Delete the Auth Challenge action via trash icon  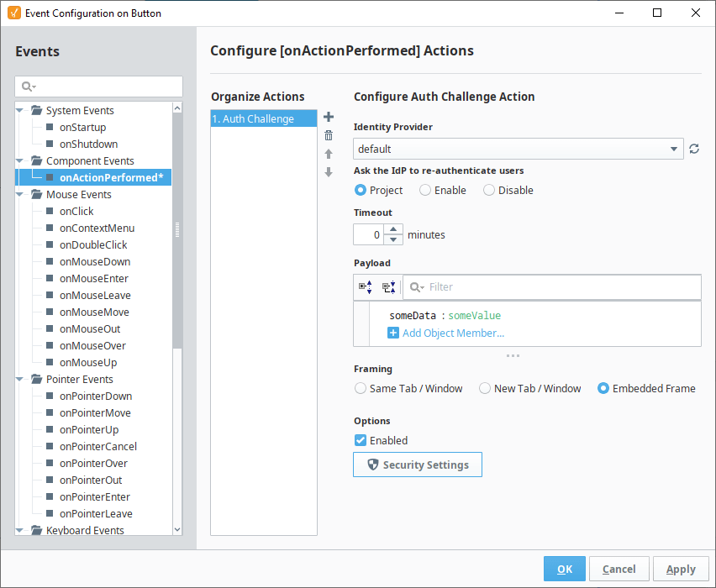pyautogui.click(x=328, y=135)
